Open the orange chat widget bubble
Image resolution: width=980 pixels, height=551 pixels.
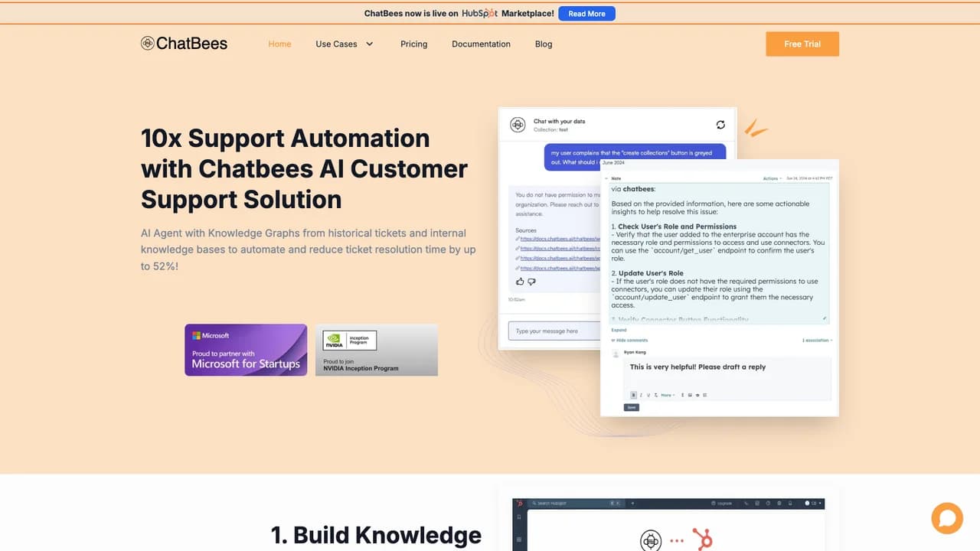tap(947, 518)
